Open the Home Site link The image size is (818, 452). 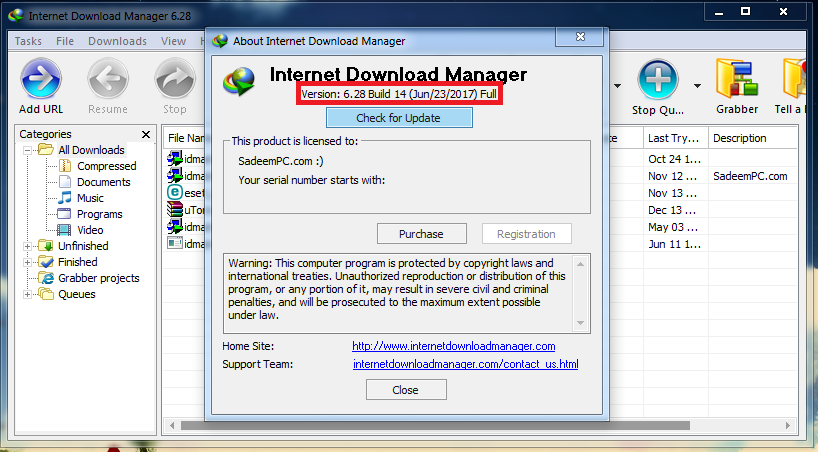453,346
